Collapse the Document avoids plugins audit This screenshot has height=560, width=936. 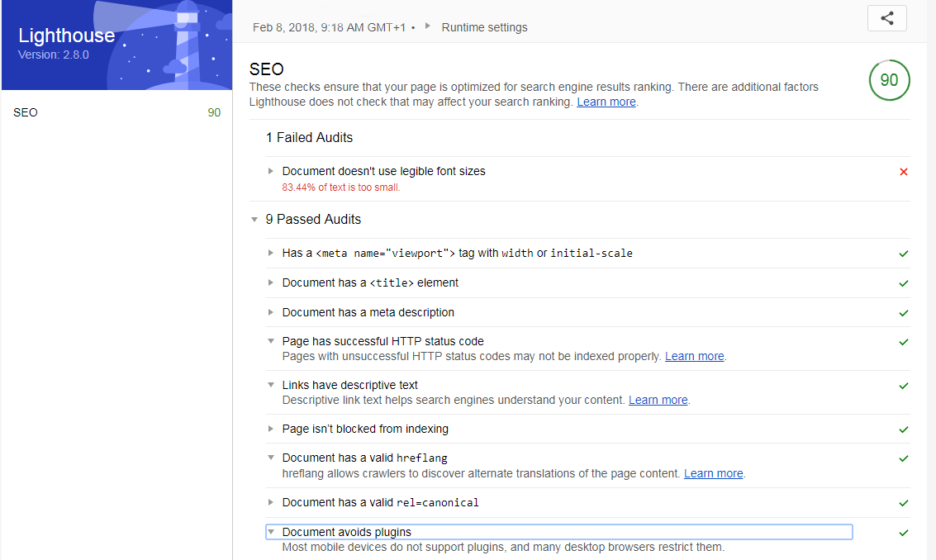(x=272, y=531)
